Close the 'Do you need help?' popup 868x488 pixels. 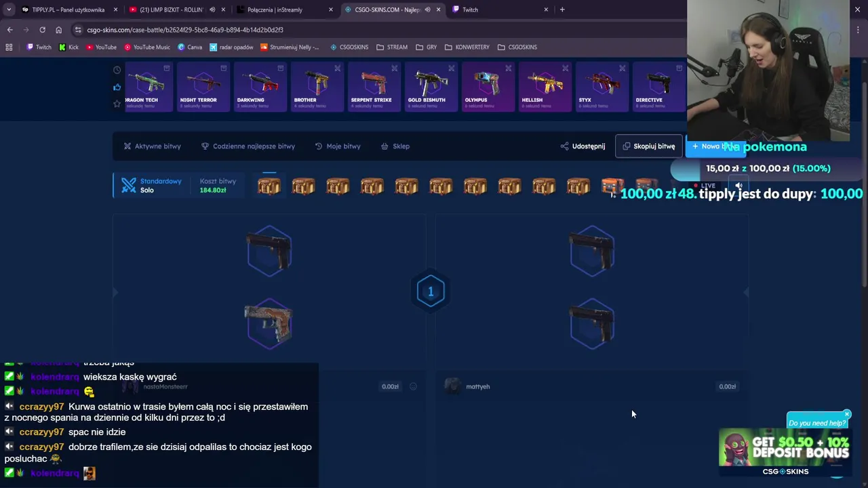point(846,414)
